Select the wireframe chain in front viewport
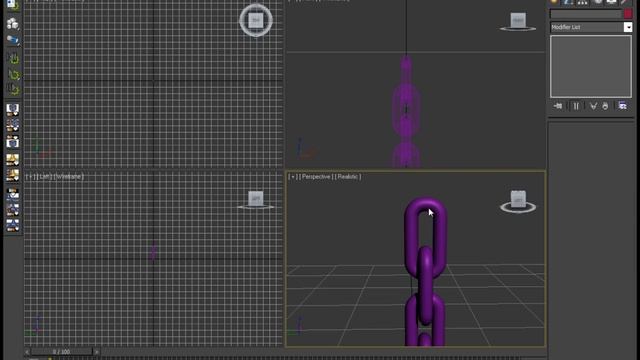640x360 pixels. tap(406, 112)
